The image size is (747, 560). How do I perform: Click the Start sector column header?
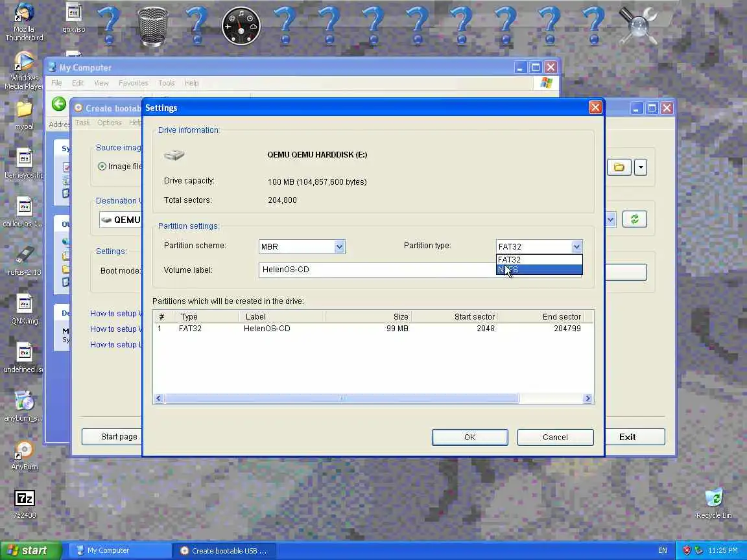point(455,317)
